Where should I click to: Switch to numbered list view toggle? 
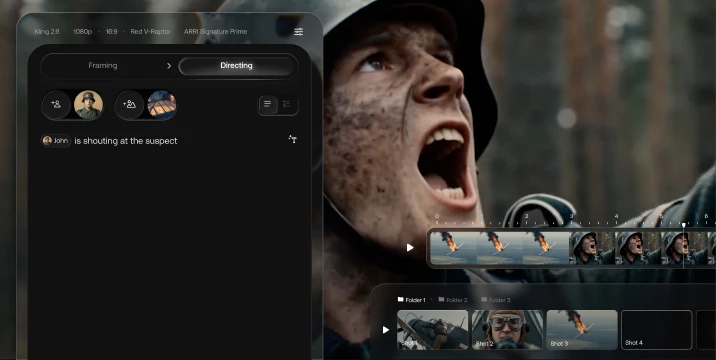pyautogui.click(x=287, y=105)
